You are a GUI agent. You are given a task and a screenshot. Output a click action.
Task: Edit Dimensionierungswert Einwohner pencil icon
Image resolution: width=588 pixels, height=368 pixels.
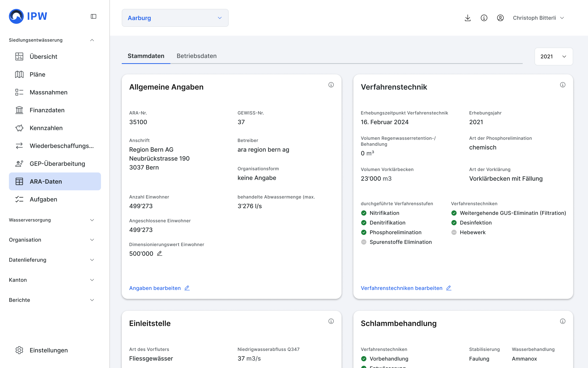pyautogui.click(x=160, y=253)
